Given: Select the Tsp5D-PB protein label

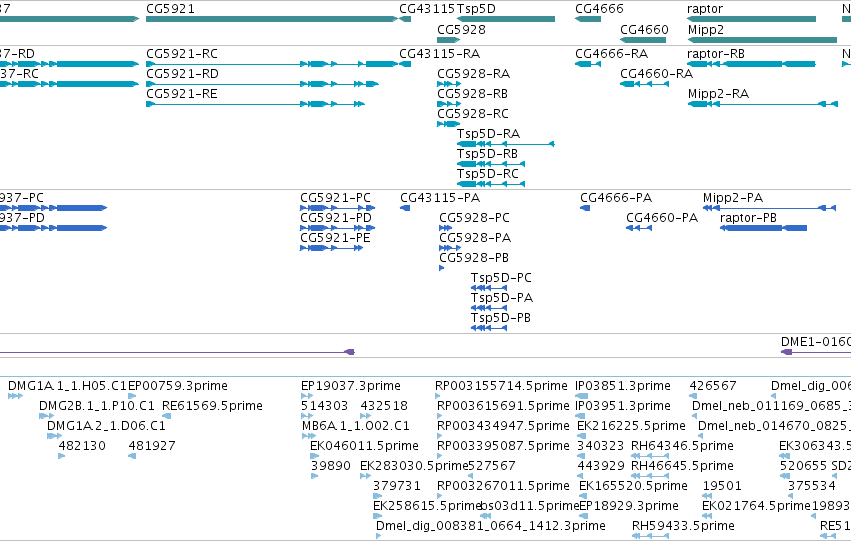Looking at the screenshot, I should 500,319.
